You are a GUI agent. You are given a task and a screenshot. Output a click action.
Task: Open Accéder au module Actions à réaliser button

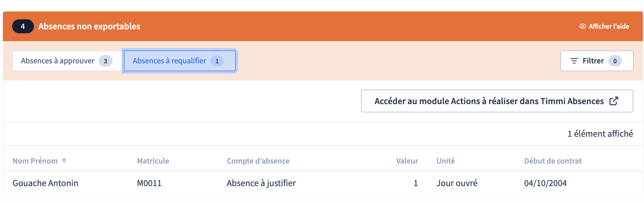[497, 101]
